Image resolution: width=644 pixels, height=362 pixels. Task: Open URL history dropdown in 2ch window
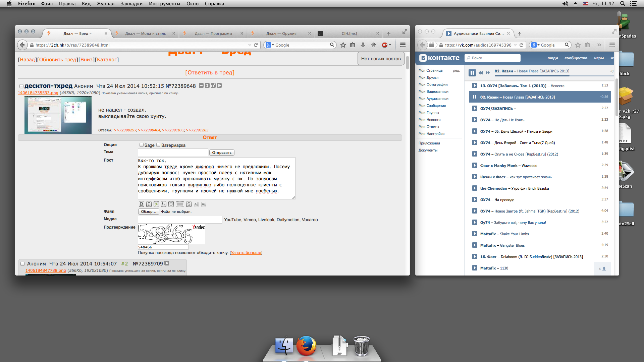point(250,45)
